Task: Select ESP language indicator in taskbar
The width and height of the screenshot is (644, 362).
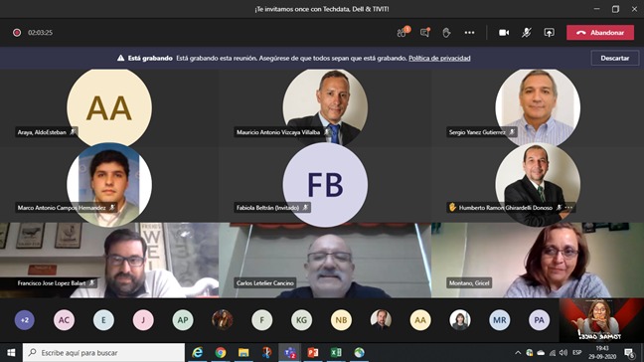Action: [x=577, y=352]
